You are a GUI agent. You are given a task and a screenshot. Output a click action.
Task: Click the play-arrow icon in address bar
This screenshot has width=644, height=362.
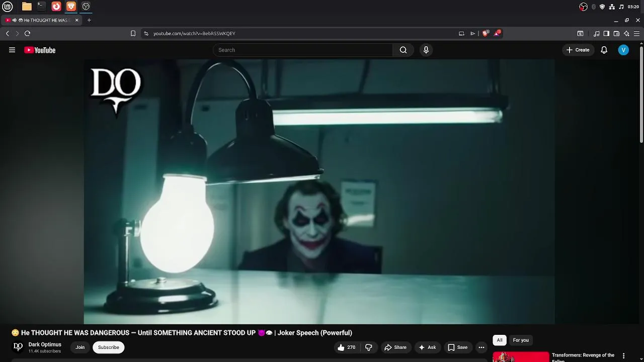point(472,34)
